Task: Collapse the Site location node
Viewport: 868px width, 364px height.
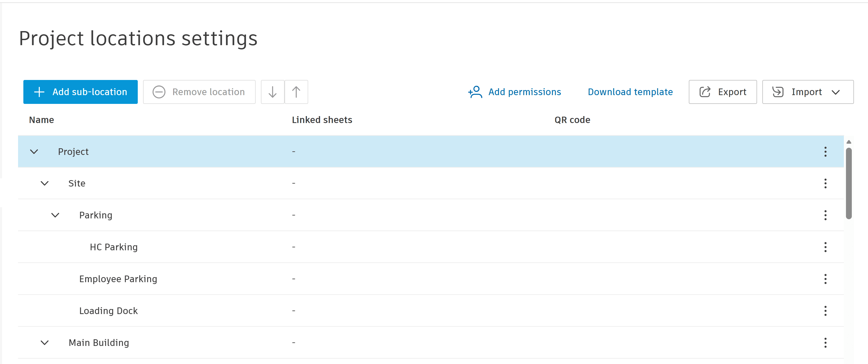Action: [45, 184]
